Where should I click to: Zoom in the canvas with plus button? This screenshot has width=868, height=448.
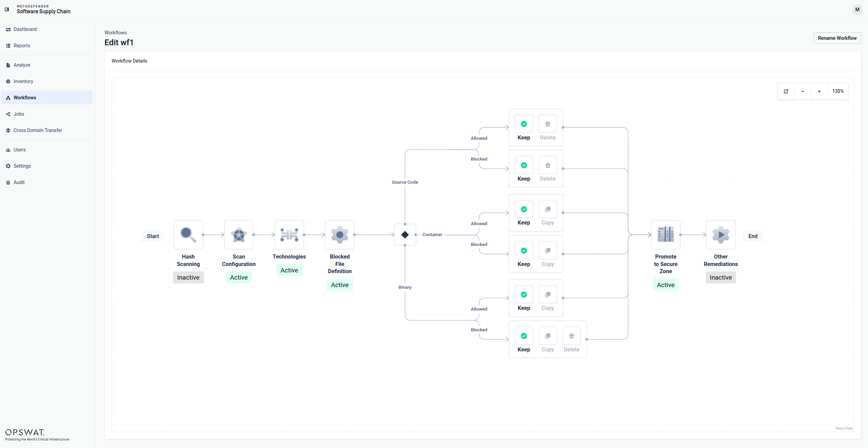[819, 91]
